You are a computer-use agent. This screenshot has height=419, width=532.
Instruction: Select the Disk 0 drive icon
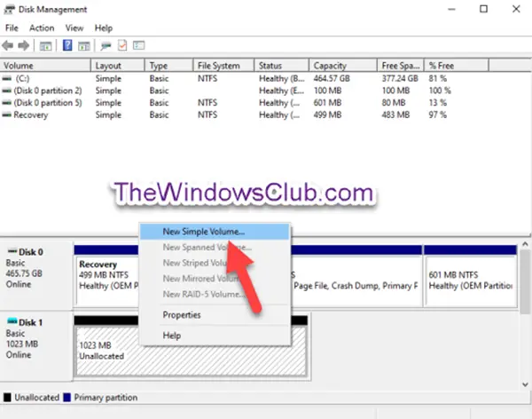[12, 251]
